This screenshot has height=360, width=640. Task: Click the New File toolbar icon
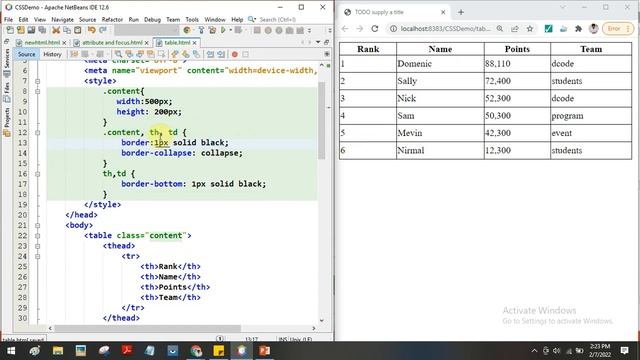10,30
